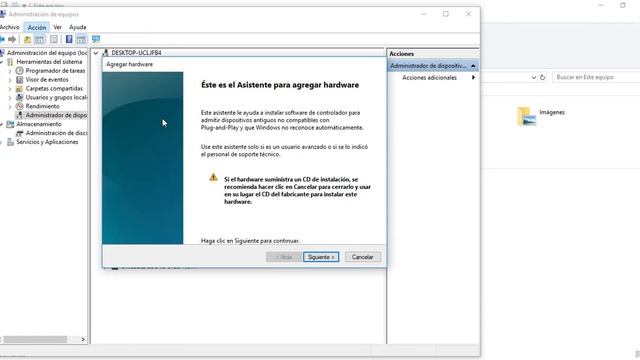Click the Acciones pane header
The image size is (640, 360).
pos(402,54)
